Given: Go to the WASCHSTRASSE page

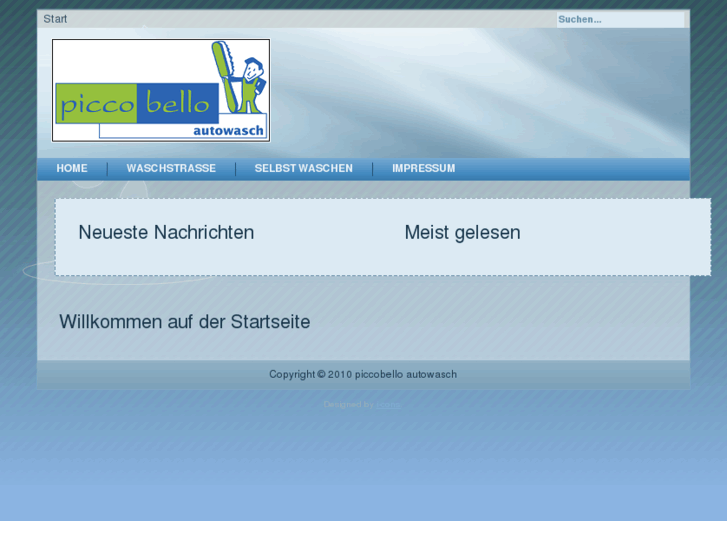Looking at the screenshot, I should click(171, 168).
